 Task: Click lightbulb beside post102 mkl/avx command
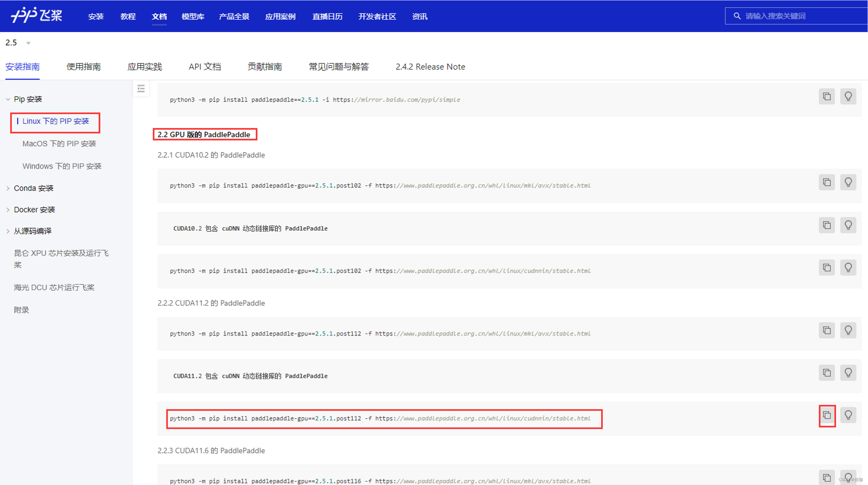point(848,182)
